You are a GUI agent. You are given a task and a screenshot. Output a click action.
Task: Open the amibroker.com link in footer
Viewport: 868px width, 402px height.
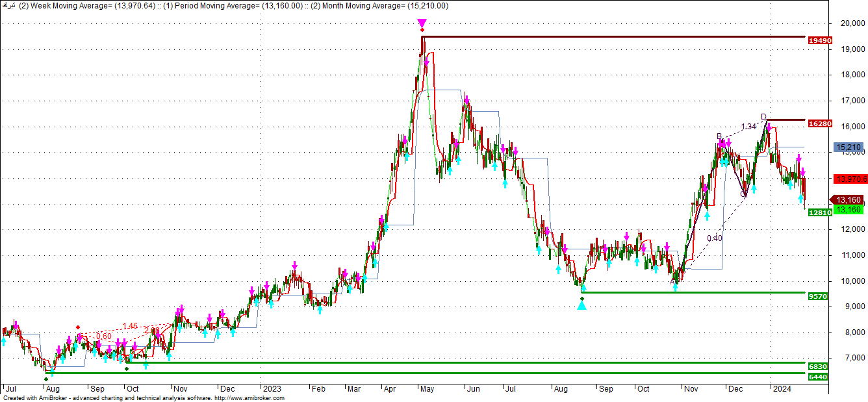pos(249,398)
